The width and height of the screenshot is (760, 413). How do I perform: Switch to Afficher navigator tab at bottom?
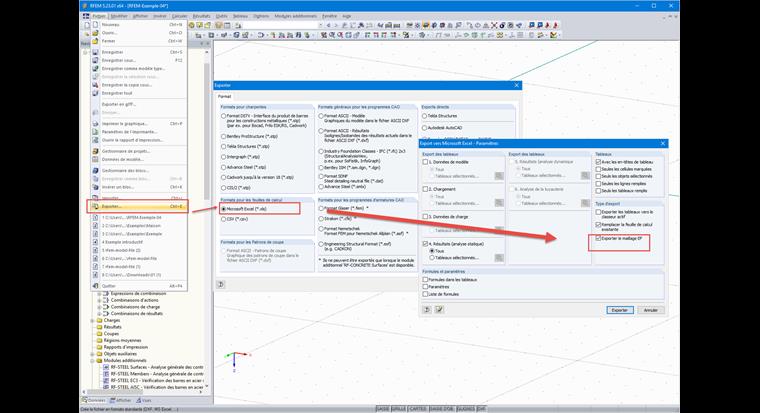coord(121,400)
